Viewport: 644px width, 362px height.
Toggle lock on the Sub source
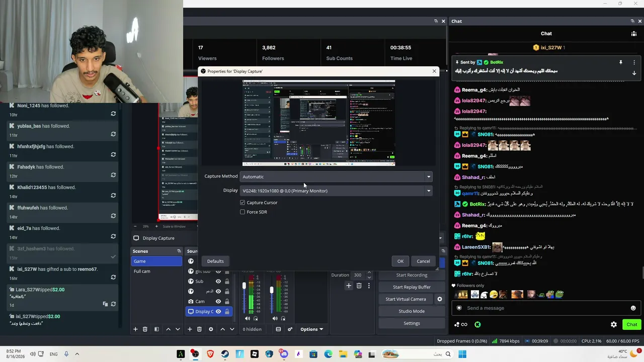coord(227,282)
